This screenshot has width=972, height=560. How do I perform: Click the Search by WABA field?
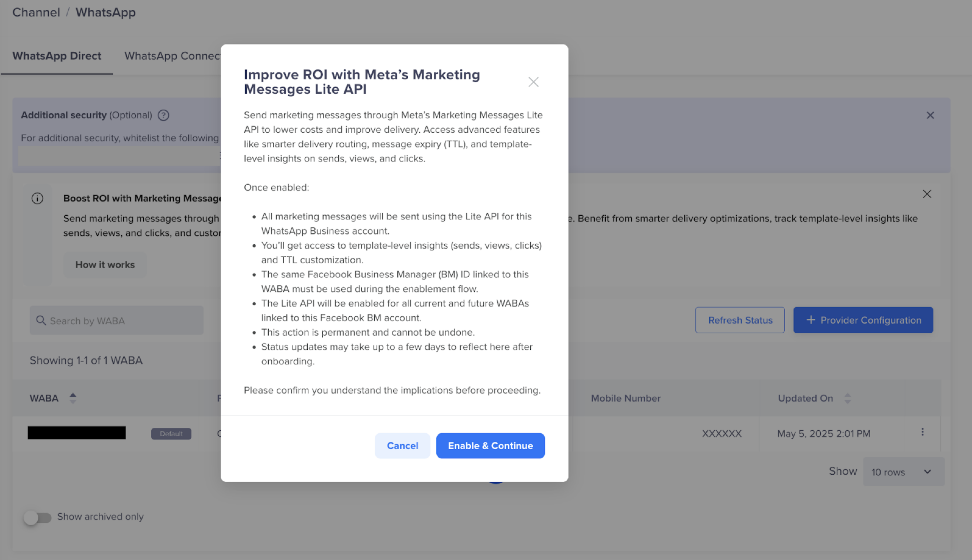tap(116, 321)
